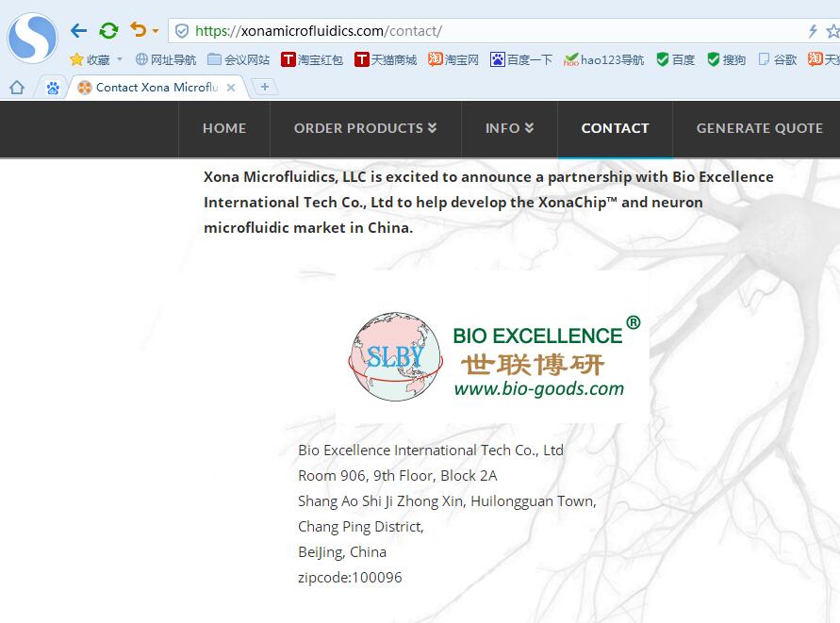Viewport: 840px width, 623px height.
Task: Go to the HOME nav item
Action: (224, 128)
